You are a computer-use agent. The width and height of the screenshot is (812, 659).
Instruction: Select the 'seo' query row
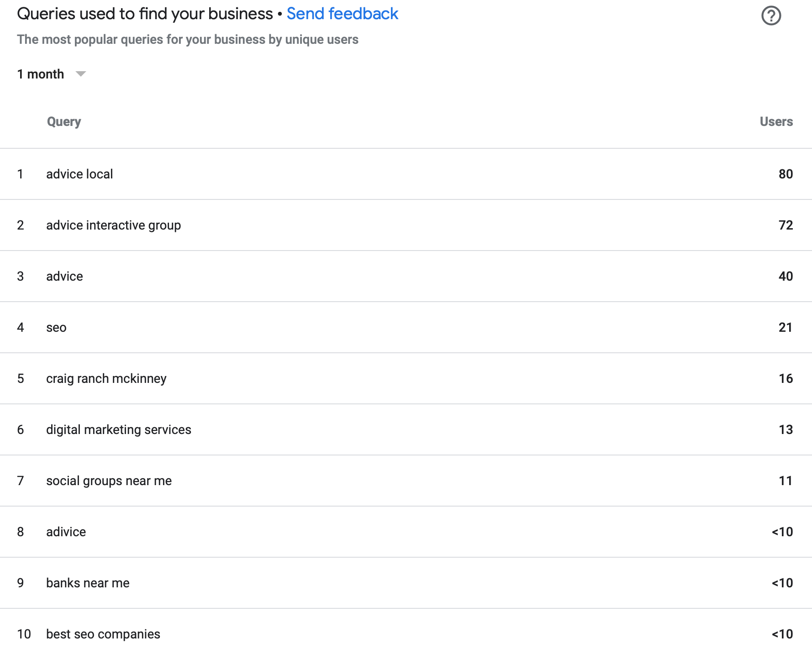point(56,327)
